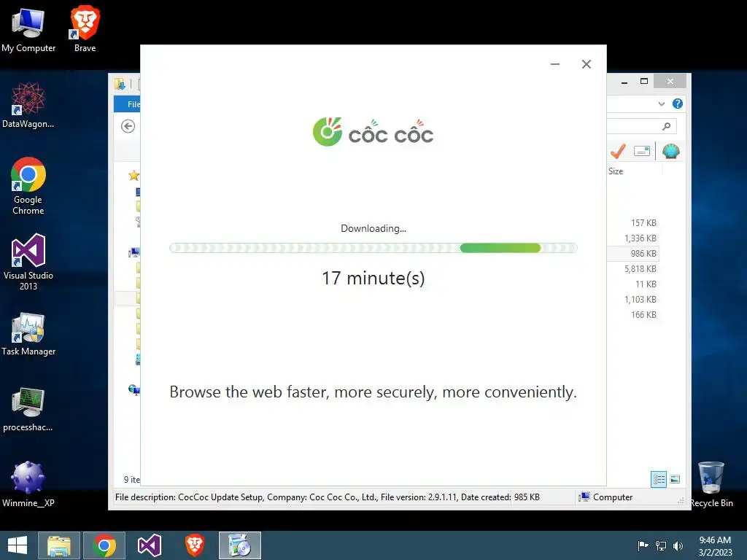Launch Brave from the desktop shortcut
The height and width of the screenshot is (560, 747).
85,29
